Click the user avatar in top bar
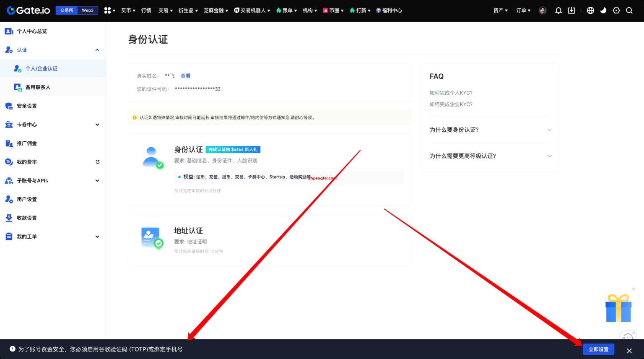The height and width of the screenshot is (359, 644). click(x=543, y=10)
